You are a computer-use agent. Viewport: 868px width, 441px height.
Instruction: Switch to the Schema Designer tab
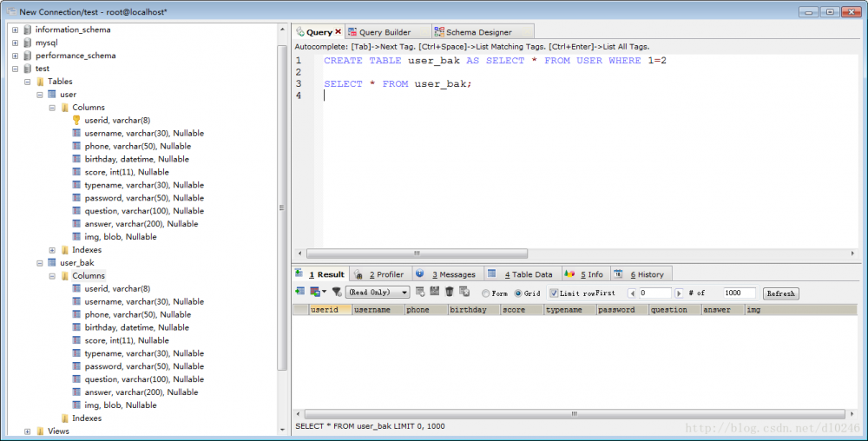click(x=472, y=32)
